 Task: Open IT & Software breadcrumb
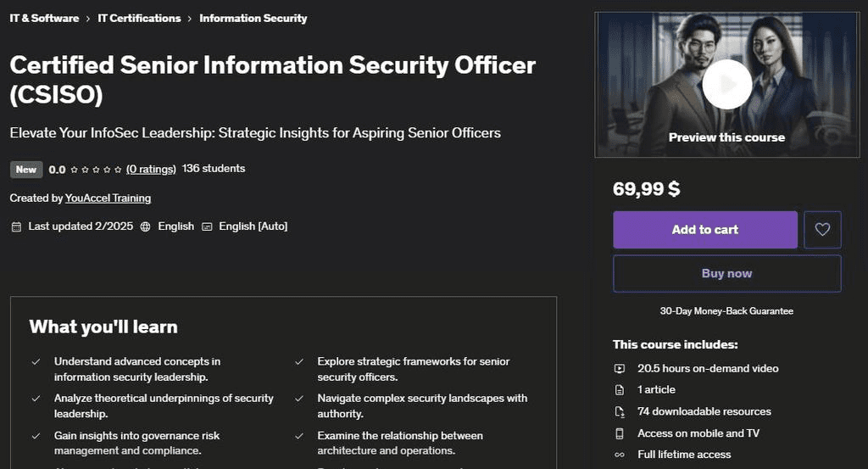tap(44, 18)
